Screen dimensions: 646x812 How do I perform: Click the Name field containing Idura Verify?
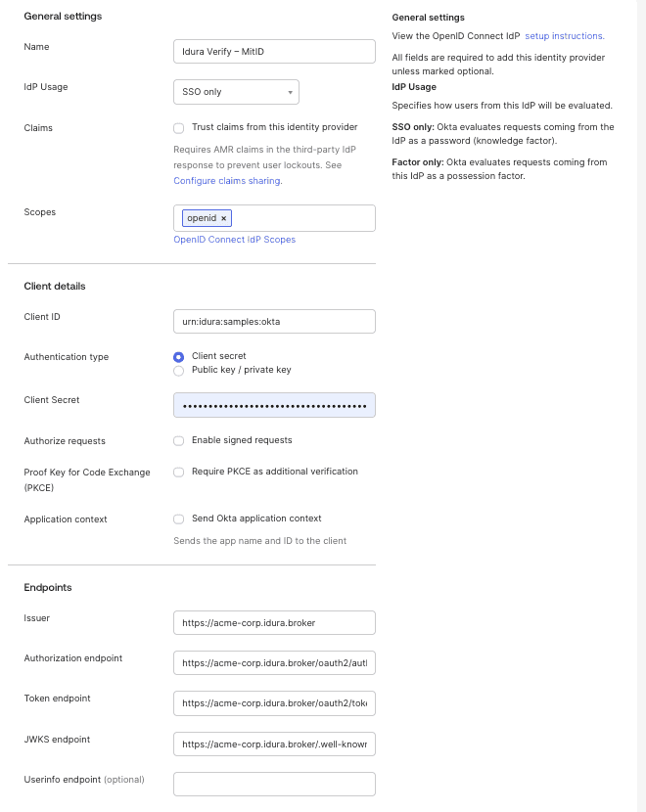point(274,51)
